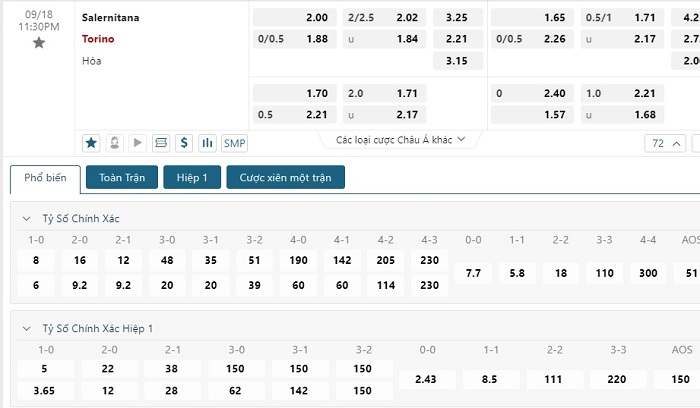Select first-half 0-0 odds 2.43
The image size is (700, 408).
[x=427, y=379]
